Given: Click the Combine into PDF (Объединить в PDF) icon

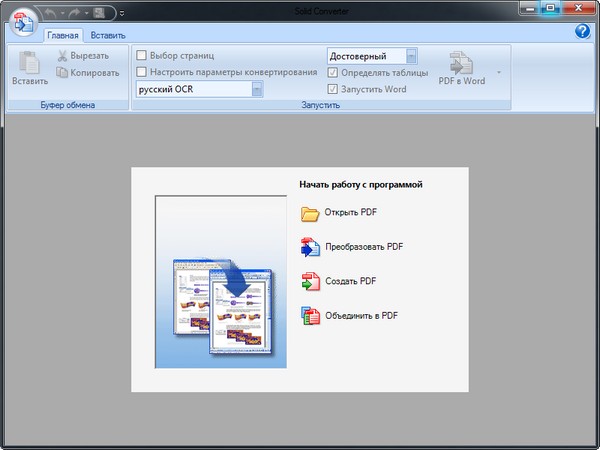Looking at the screenshot, I should coord(309,316).
